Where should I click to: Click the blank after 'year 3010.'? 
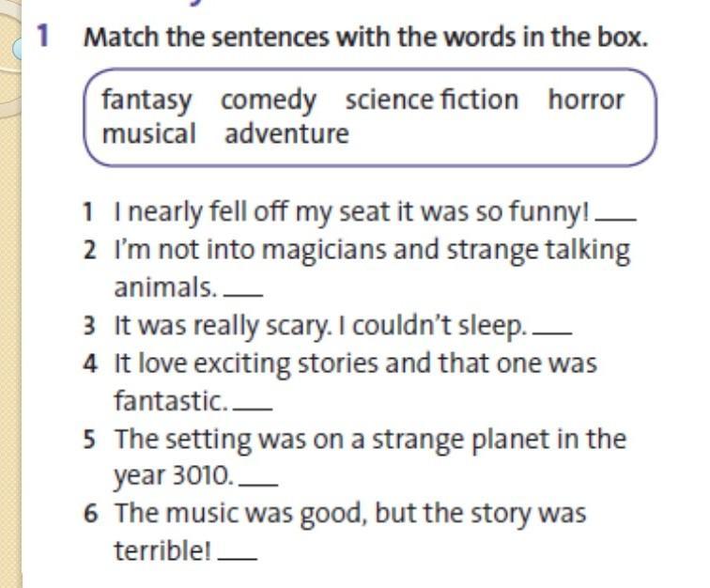(x=258, y=485)
